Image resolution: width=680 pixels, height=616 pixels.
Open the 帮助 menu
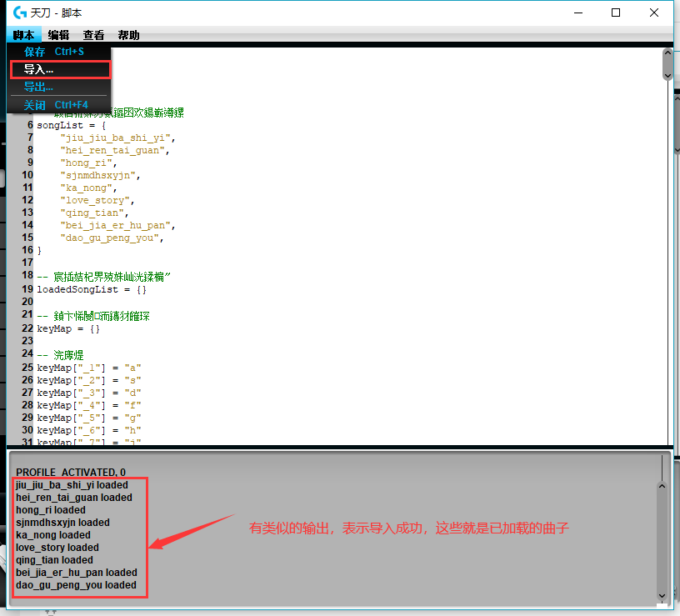[x=129, y=35]
